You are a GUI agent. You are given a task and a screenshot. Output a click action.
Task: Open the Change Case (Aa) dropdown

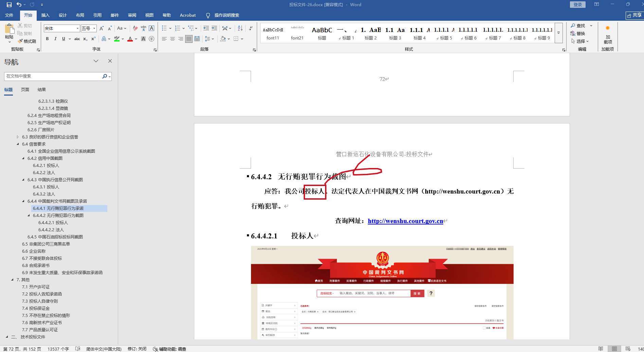(x=122, y=29)
